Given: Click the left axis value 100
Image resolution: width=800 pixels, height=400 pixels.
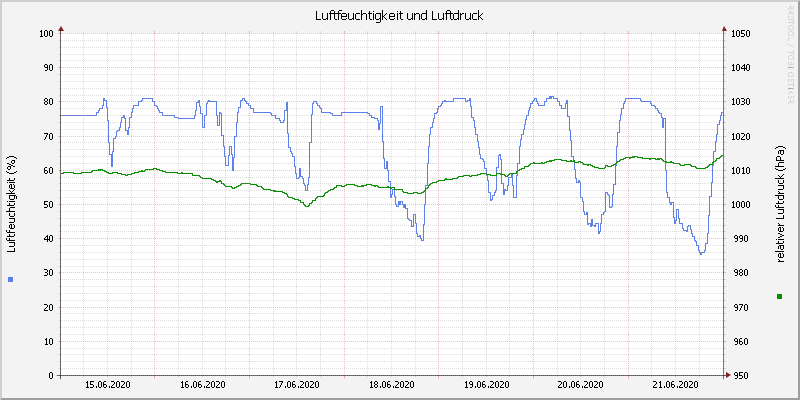Looking at the screenshot, I should pos(46,34).
